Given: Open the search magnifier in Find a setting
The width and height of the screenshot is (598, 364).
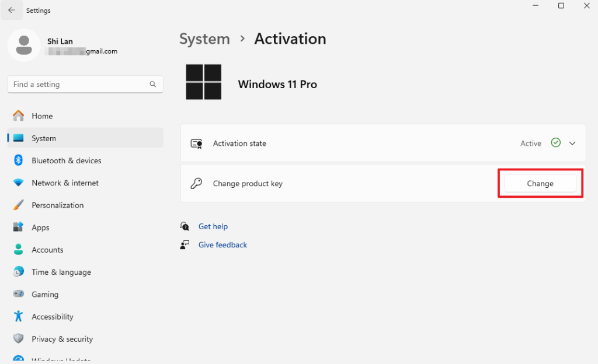Looking at the screenshot, I should click(152, 84).
